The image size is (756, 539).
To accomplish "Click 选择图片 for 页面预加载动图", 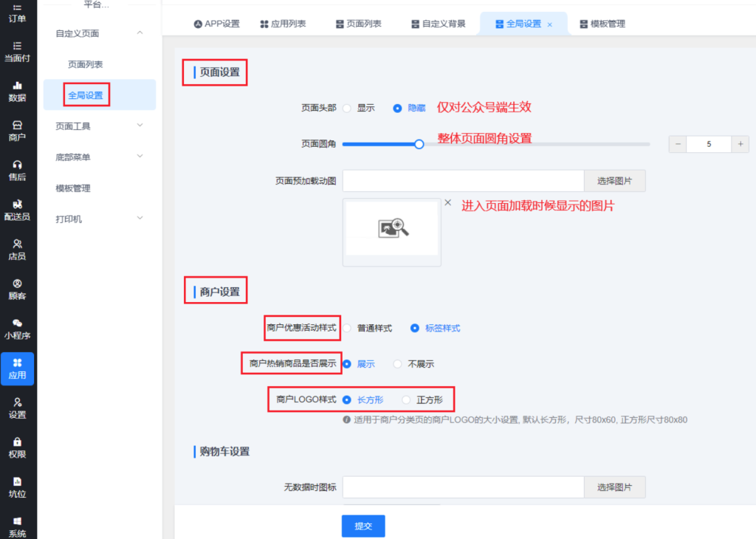I will click(x=614, y=181).
